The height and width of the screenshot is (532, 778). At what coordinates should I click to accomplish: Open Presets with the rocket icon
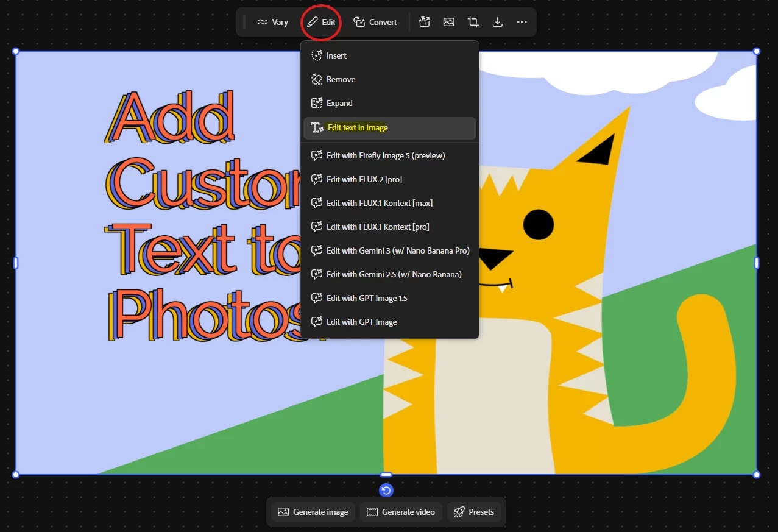pos(474,512)
